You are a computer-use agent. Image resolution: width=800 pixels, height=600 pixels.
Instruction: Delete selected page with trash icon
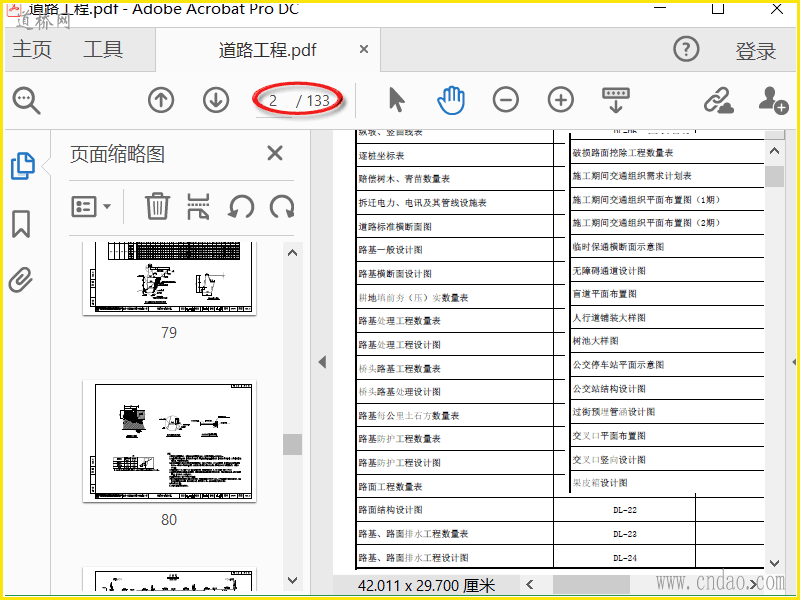[x=157, y=206]
